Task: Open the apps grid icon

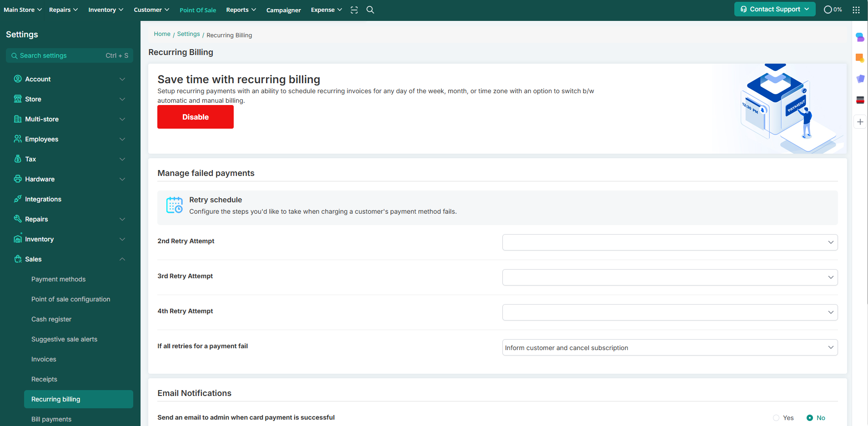Action: 856,10
